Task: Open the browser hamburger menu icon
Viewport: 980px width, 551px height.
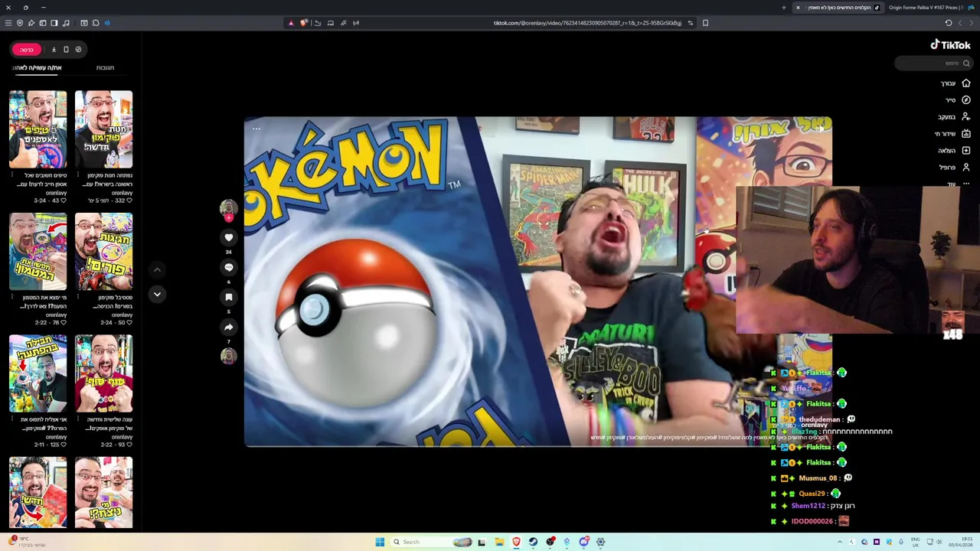Action: pyautogui.click(x=8, y=23)
